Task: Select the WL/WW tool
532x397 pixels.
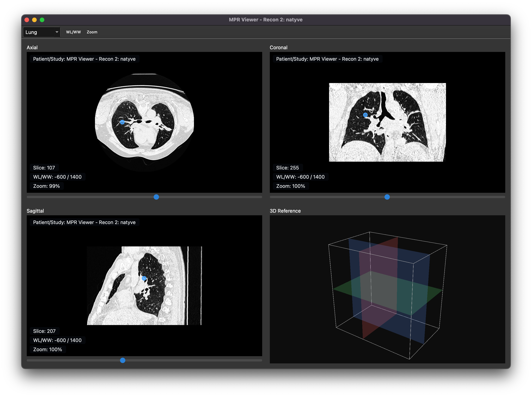Action: click(x=73, y=32)
